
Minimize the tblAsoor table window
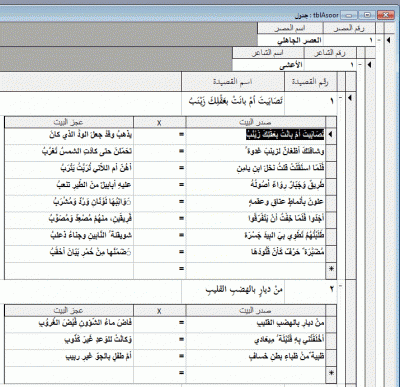click(349, 15)
